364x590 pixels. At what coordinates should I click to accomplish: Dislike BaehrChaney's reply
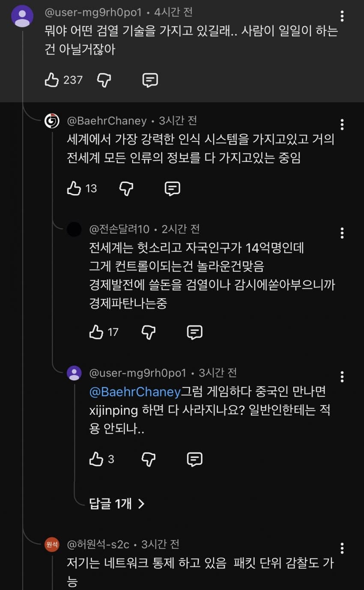tap(126, 188)
